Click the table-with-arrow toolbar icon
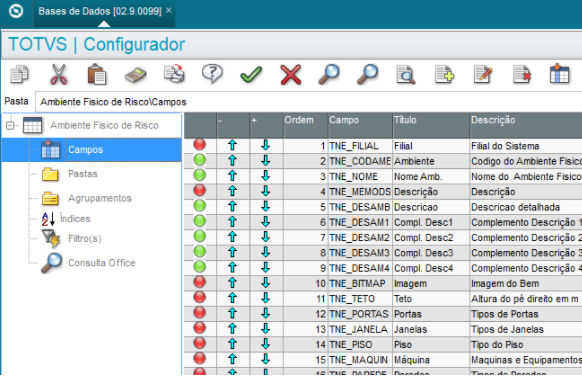 (x=559, y=74)
